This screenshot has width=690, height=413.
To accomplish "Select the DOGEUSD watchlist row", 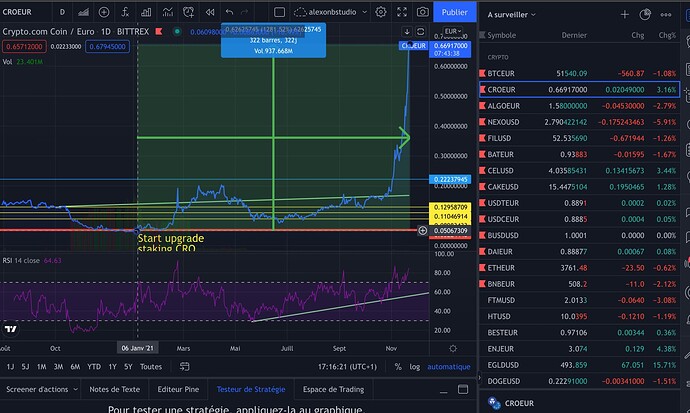I will pos(579,381).
